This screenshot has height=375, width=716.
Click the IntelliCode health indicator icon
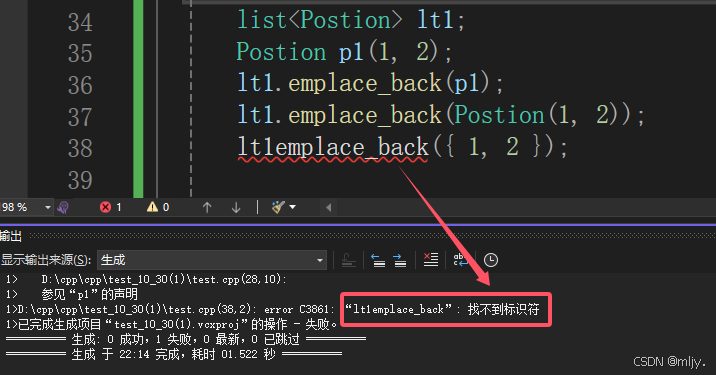coord(63,207)
